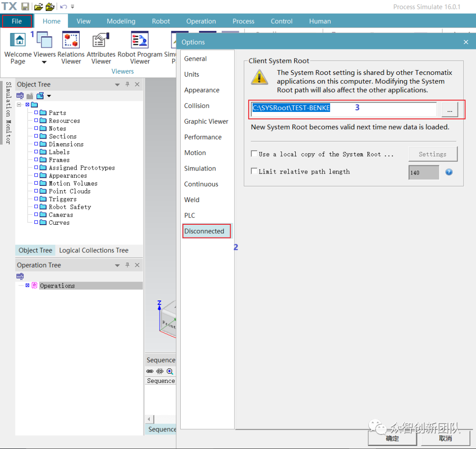Switch to Logical Collections Tree tab
The width and height of the screenshot is (476, 449).
coord(94,250)
